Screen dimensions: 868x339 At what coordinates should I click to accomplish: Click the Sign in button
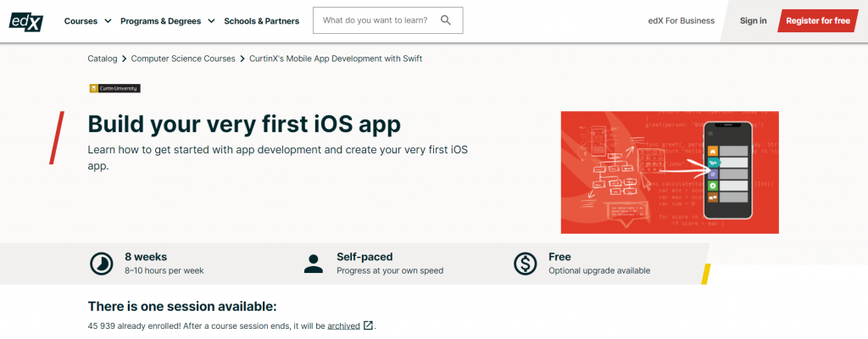point(753,21)
